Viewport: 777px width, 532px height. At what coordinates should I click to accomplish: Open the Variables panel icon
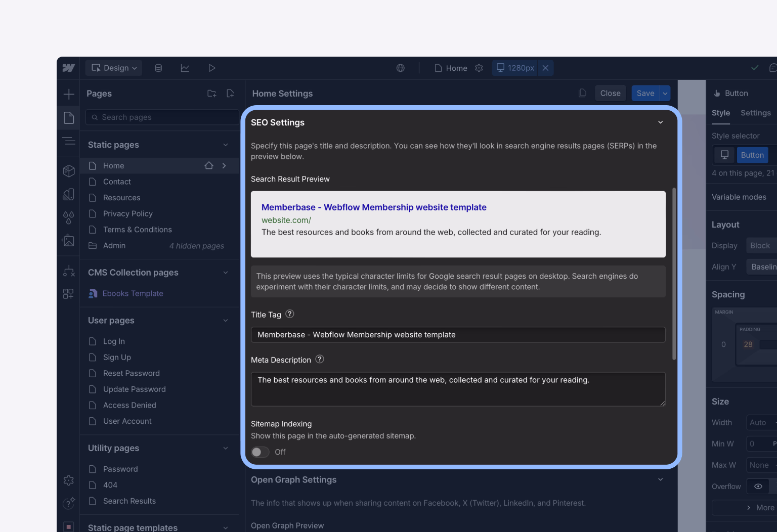tap(69, 194)
